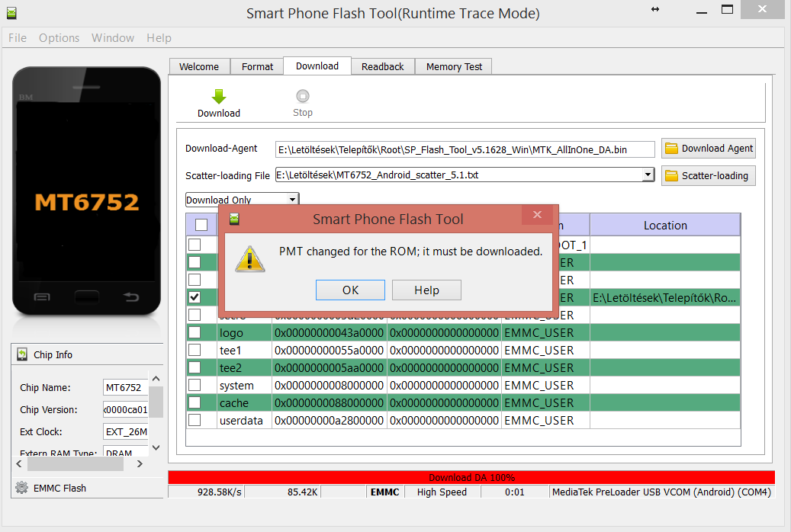Check the cache partition checkbox
Image resolution: width=791 pixels, height=532 pixels.
coord(195,402)
